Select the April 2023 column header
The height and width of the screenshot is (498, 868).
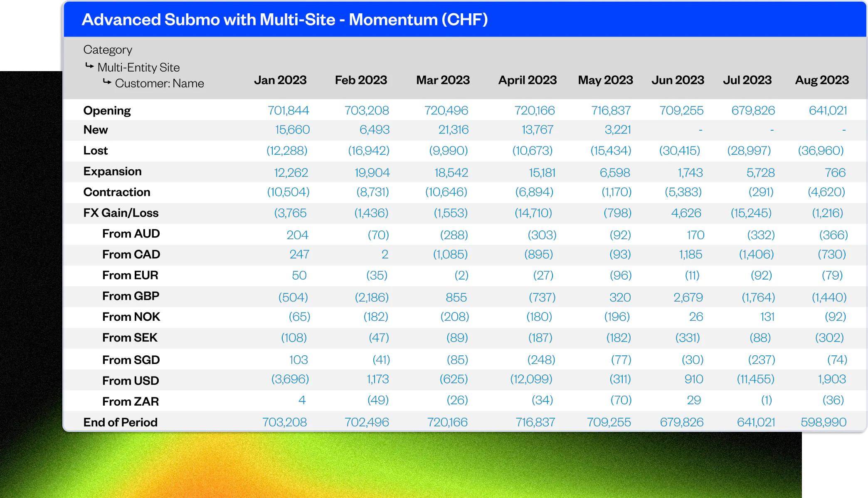(x=528, y=80)
